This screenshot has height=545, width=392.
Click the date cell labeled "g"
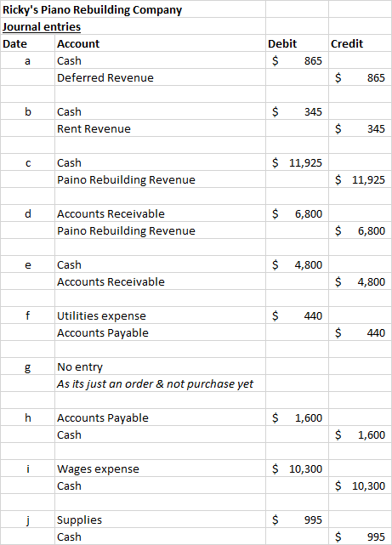pyautogui.click(x=27, y=366)
